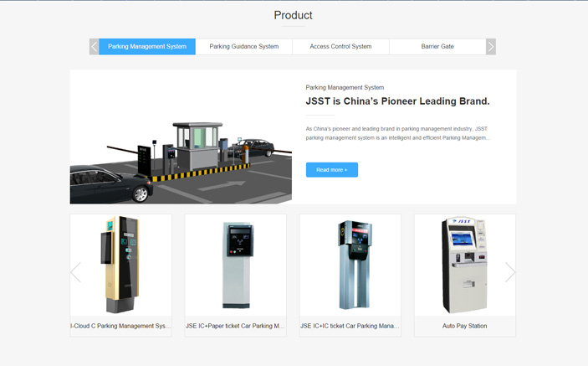Click the I-Cloud C Parking Management Sys... title
This screenshot has width=588, height=366.
click(120, 326)
